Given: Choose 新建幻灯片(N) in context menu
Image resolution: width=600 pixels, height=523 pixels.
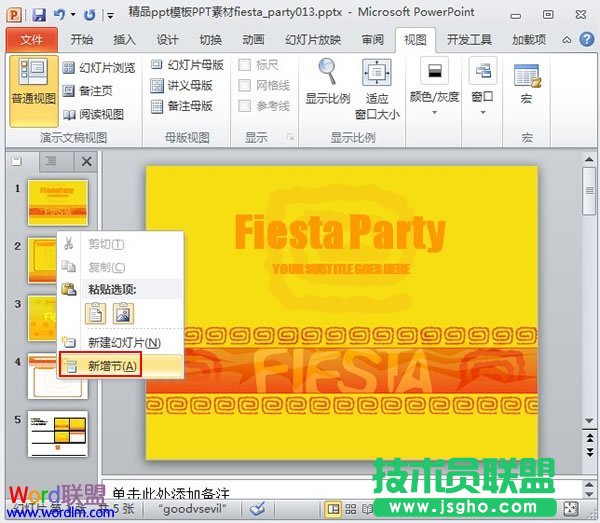Looking at the screenshot, I should click(121, 342).
